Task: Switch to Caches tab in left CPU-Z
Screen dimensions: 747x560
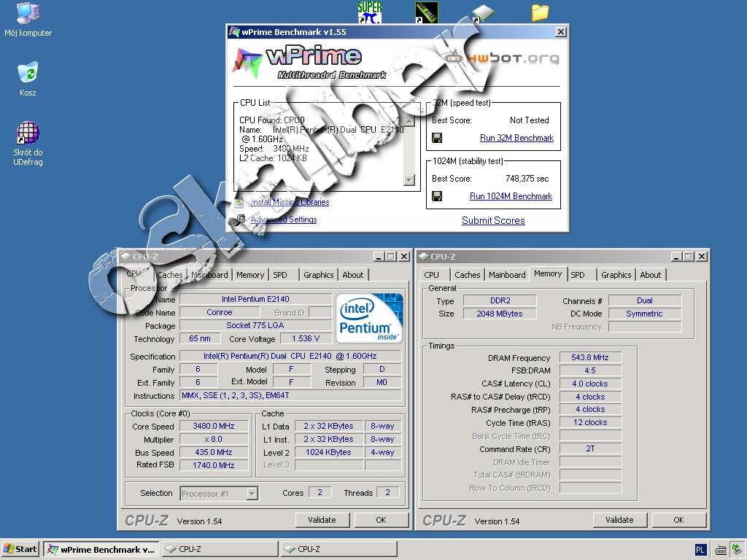Action: (x=169, y=275)
